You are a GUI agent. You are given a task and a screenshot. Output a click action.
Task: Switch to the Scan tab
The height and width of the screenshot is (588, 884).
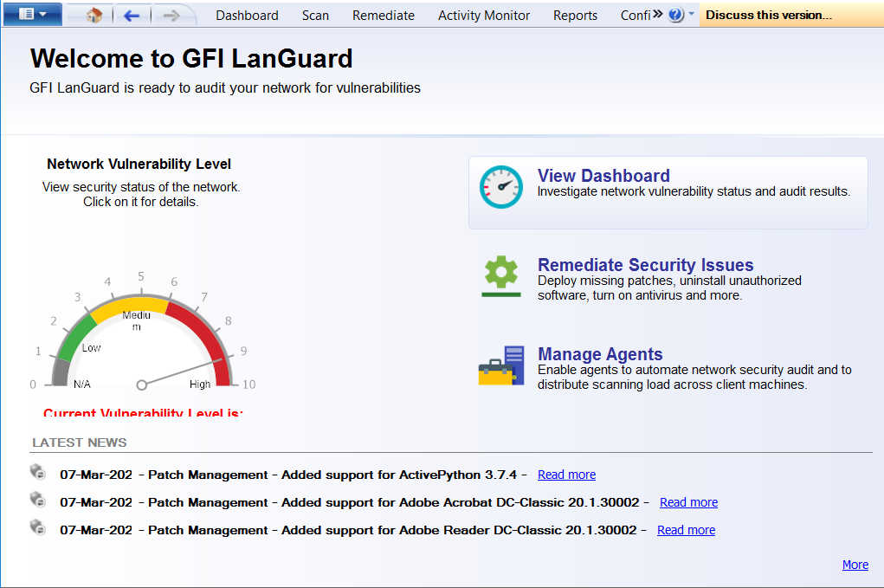(315, 16)
